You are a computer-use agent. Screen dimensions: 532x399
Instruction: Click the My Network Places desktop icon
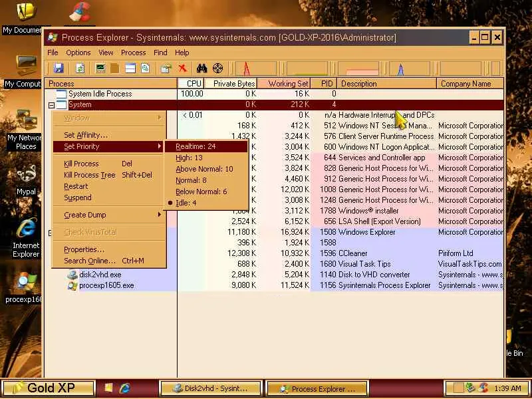pos(27,120)
